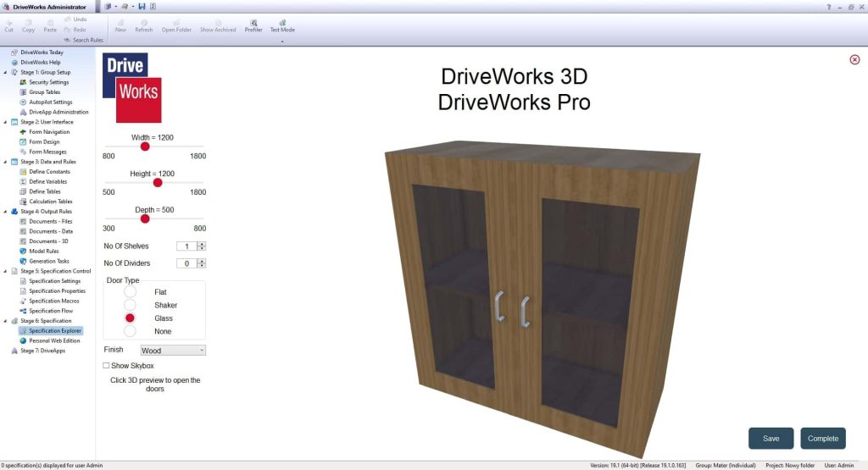Click the Depth slider handle

tap(145, 219)
